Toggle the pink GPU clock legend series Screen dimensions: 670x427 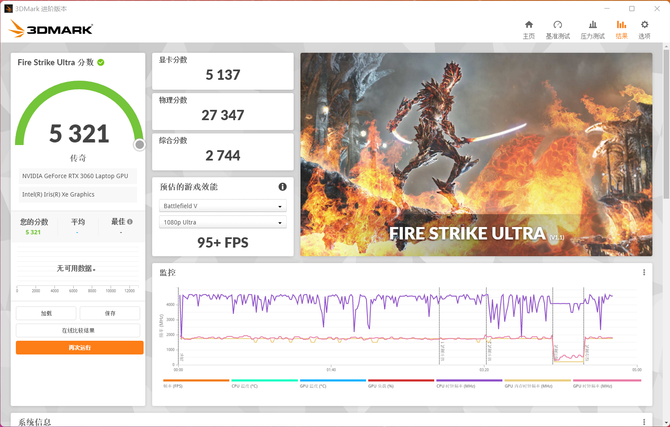point(606,383)
